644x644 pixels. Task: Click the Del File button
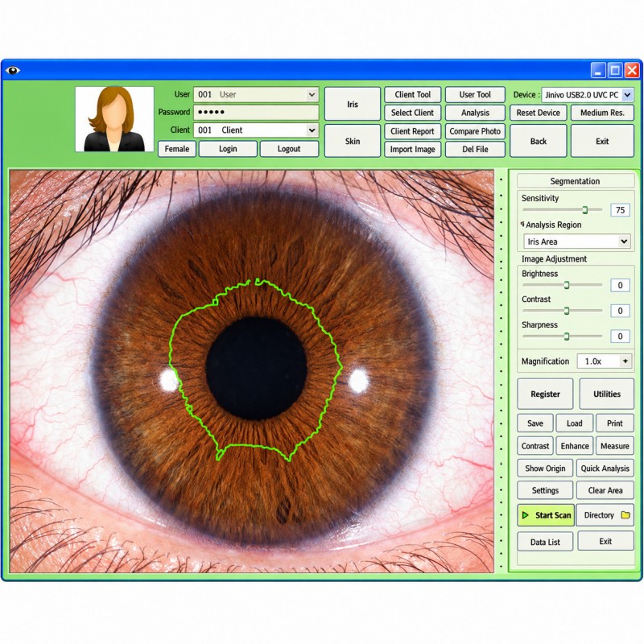[475, 149]
